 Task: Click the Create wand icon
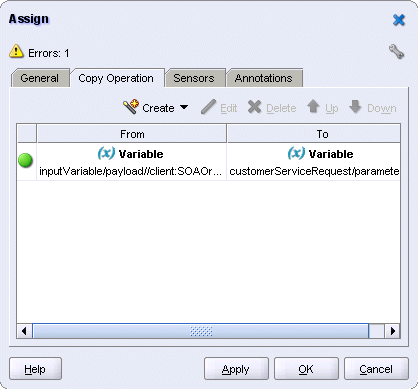point(131,107)
